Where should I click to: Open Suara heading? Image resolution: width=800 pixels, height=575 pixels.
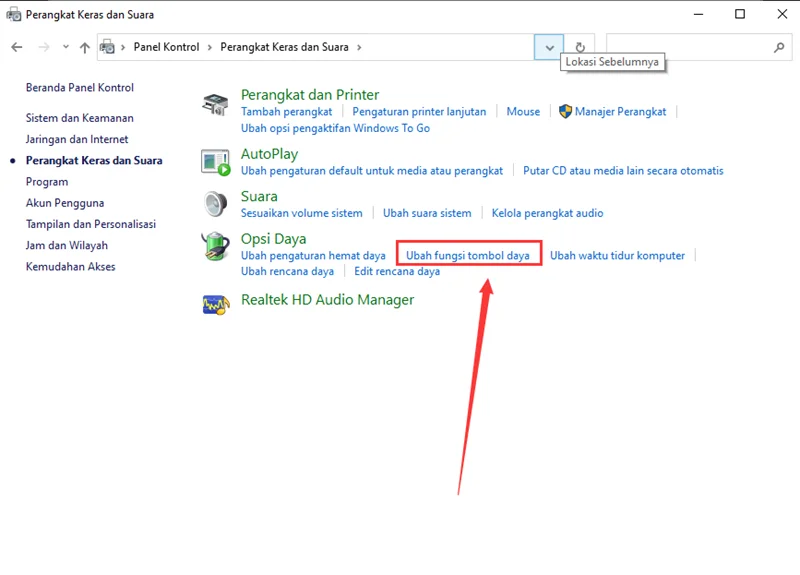(x=259, y=196)
